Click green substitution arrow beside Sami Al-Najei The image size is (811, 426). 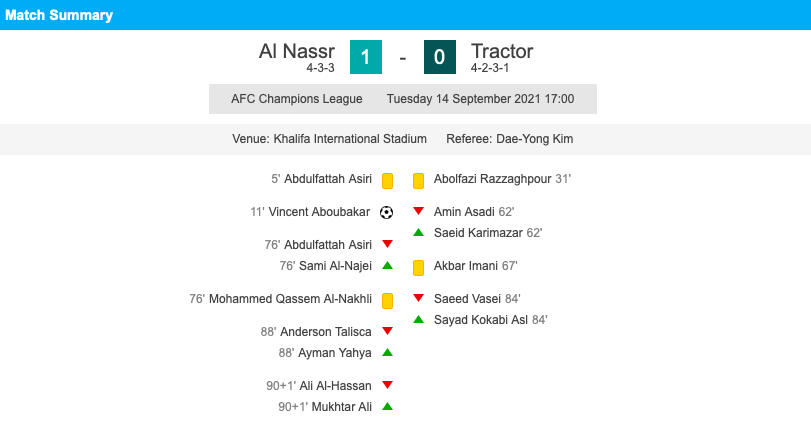387,266
